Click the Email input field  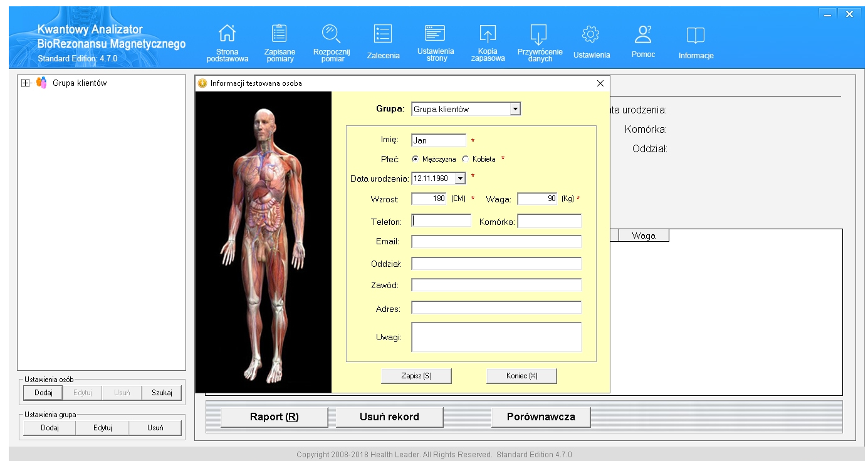click(x=496, y=242)
